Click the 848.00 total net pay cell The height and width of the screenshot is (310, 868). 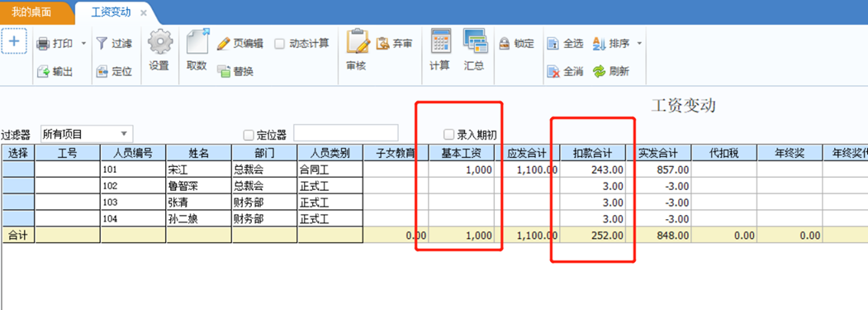point(658,235)
